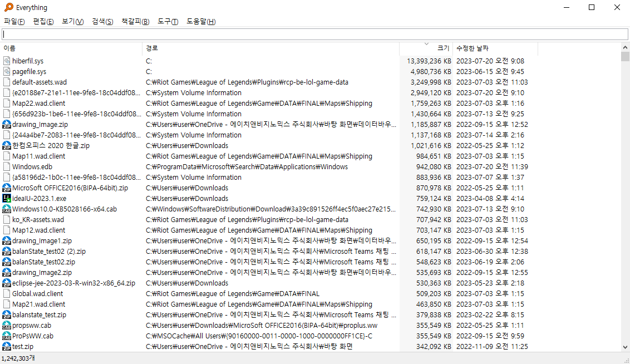Sort results by the 크기 column header

[x=426, y=48]
